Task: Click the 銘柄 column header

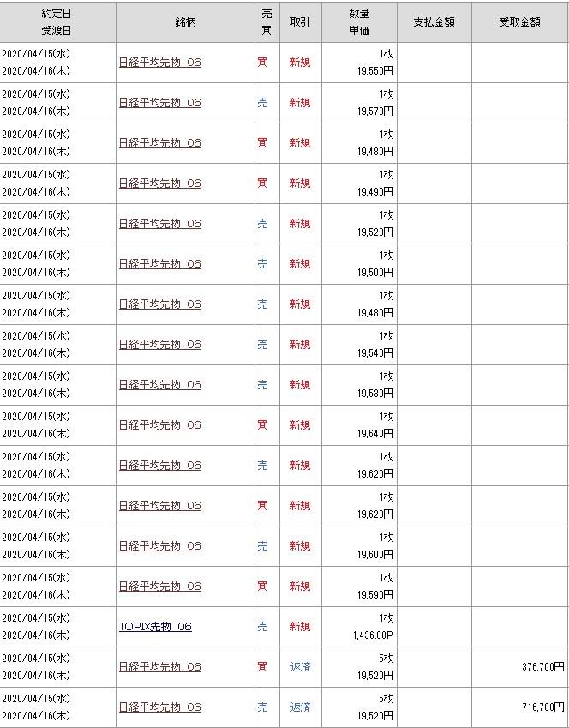Action: point(184,21)
